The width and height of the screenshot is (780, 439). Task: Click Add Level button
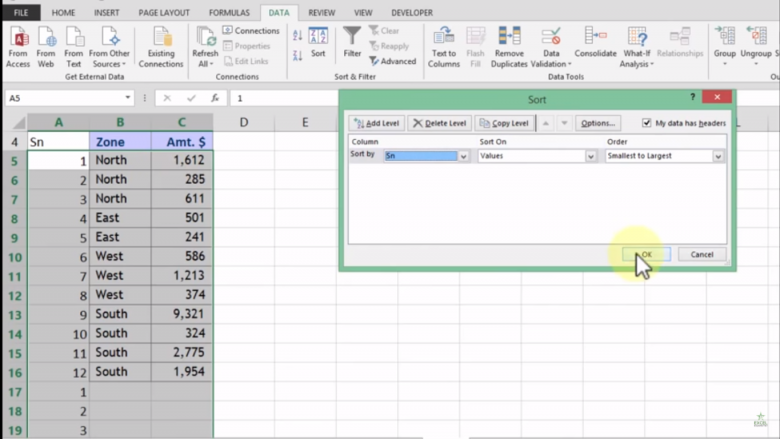pyautogui.click(x=377, y=123)
